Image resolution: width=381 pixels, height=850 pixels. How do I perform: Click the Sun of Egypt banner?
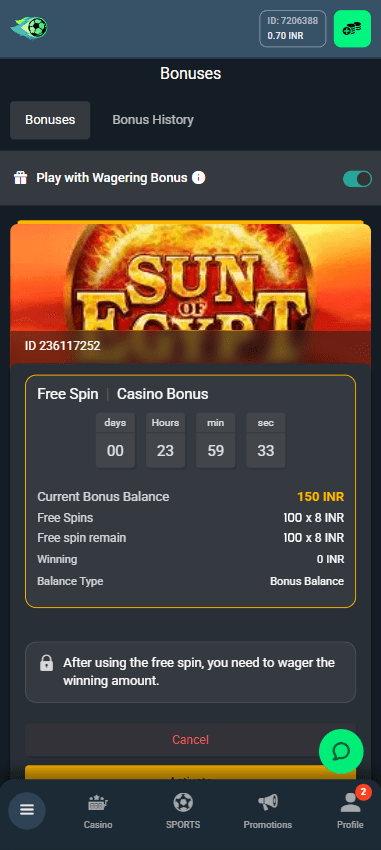tap(190, 277)
